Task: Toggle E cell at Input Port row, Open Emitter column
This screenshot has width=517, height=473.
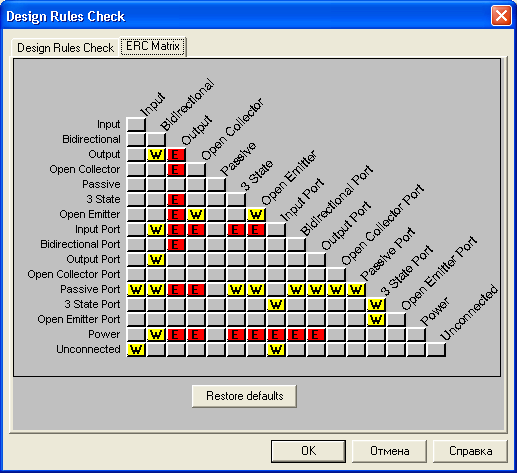Action: (x=256, y=229)
